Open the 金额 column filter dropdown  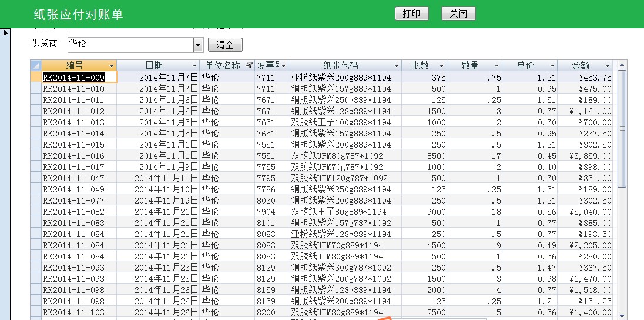pyautogui.click(x=607, y=66)
